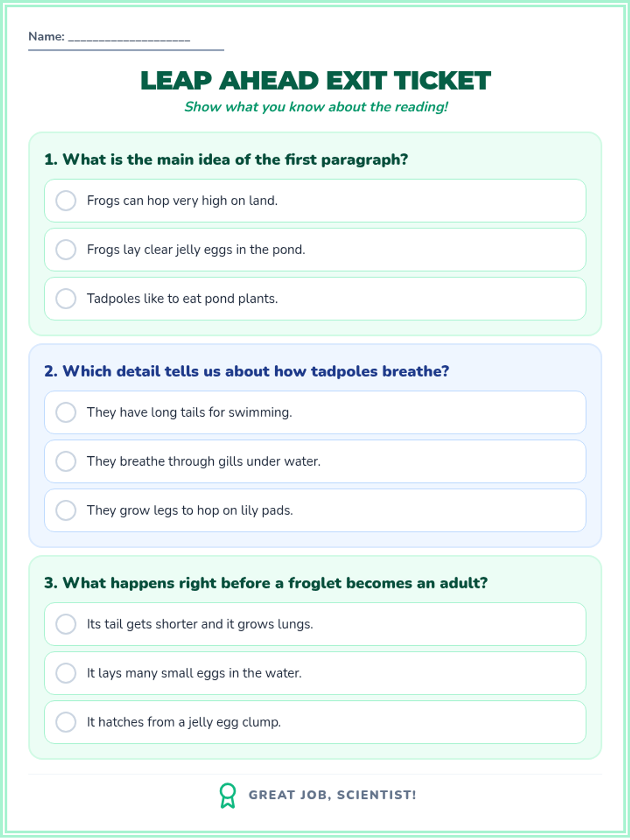Click the "Name:" label

pos(47,37)
